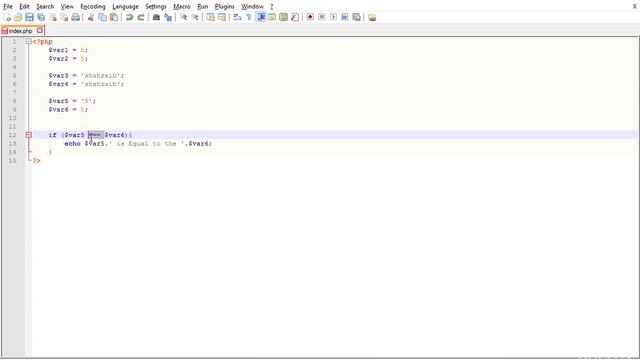This screenshot has height=360, width=640.
Task: Click the Copy toolbar icon
Action: pyautogui.click(x=102, y=17)
